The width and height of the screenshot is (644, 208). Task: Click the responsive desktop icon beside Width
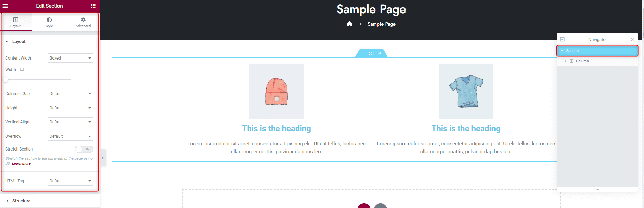coord(22,70)
